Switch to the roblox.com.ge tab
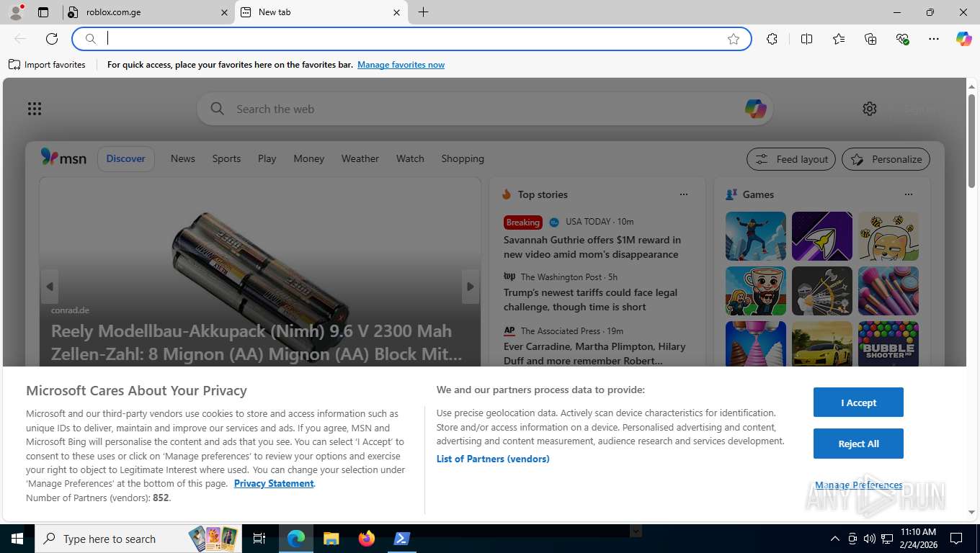 coord(148,12)
